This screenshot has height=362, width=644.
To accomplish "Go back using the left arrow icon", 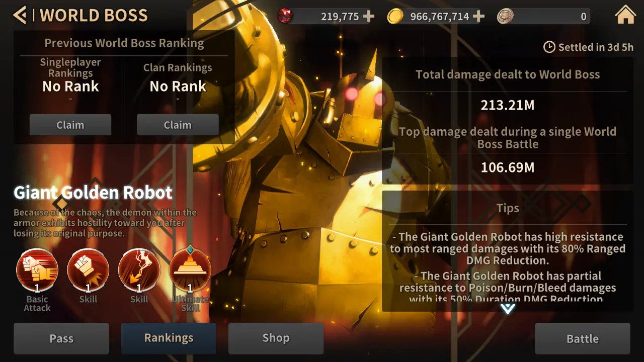I will [20, 15].
